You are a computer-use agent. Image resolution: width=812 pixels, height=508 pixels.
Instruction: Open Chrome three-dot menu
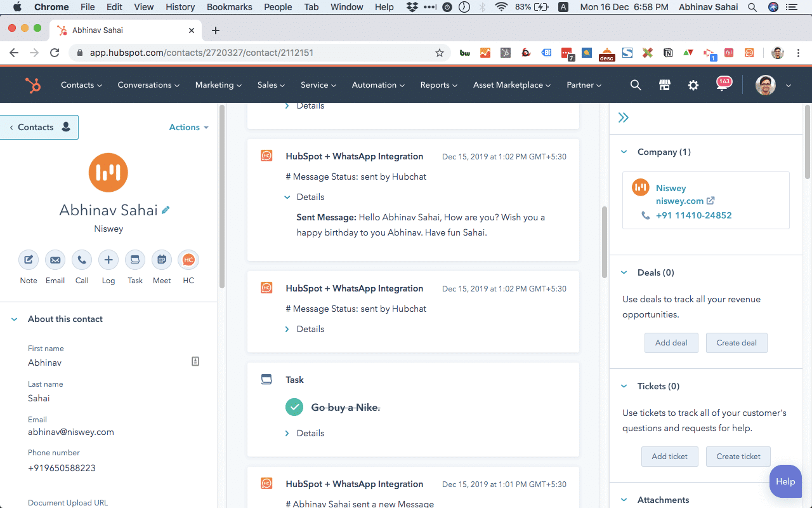[799, 53]
